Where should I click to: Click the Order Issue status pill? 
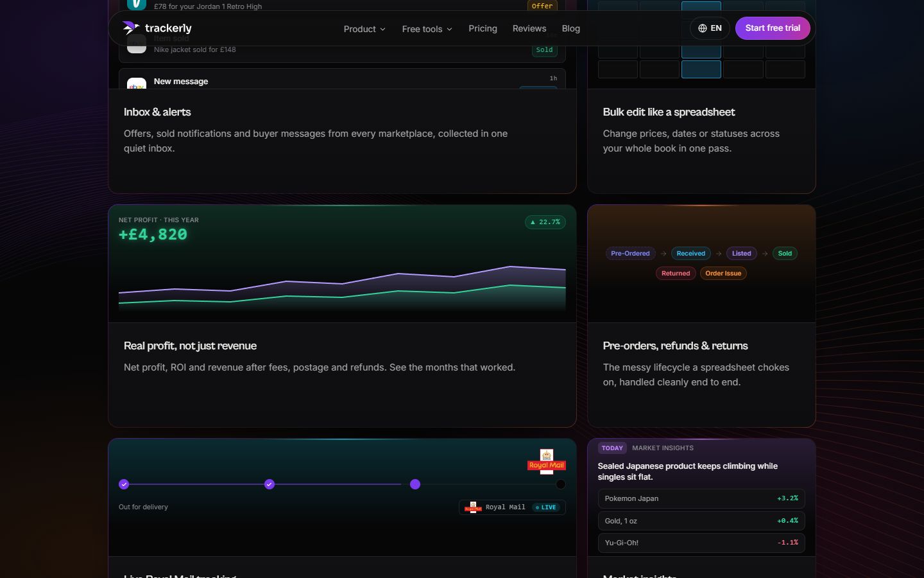[x=723, y=274]
